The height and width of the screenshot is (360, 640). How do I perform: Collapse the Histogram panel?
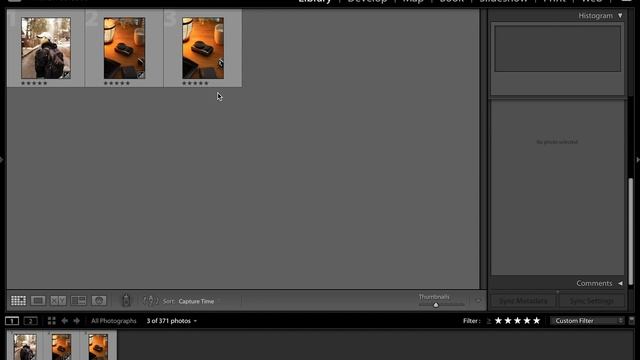pos(620,16)
